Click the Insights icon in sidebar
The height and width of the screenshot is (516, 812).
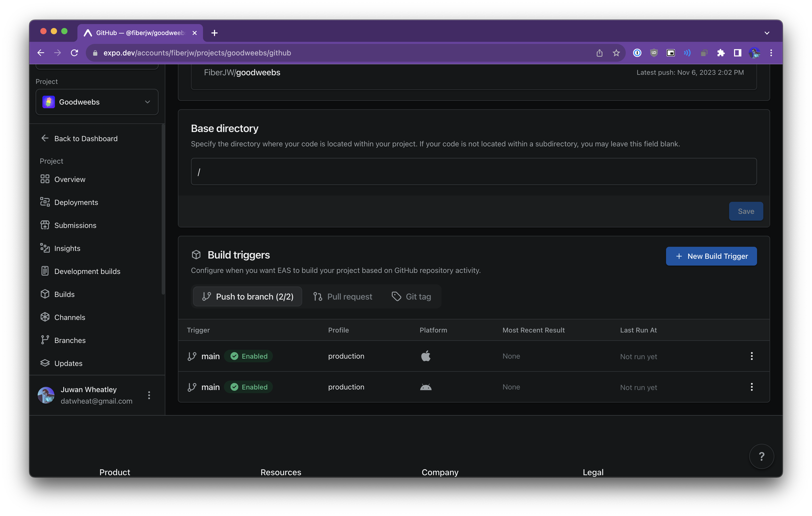click(x=45, y=248)
